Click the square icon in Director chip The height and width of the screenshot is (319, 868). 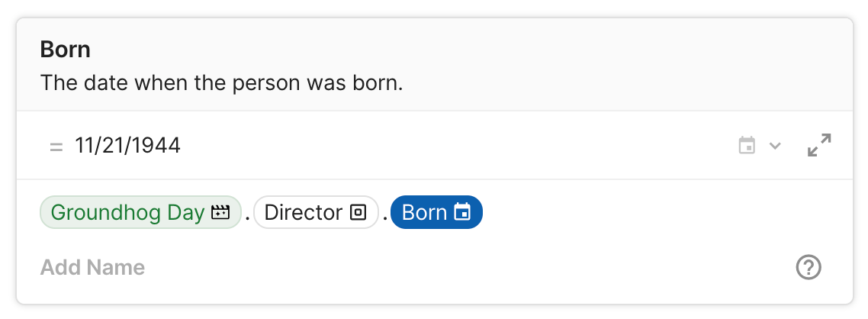(x=358, y=213)
